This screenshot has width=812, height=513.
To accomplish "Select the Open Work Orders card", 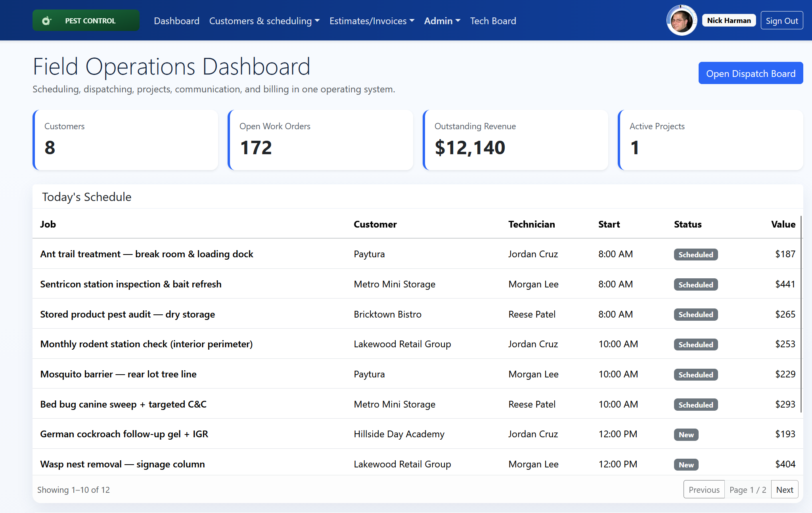I will (320, 140).
